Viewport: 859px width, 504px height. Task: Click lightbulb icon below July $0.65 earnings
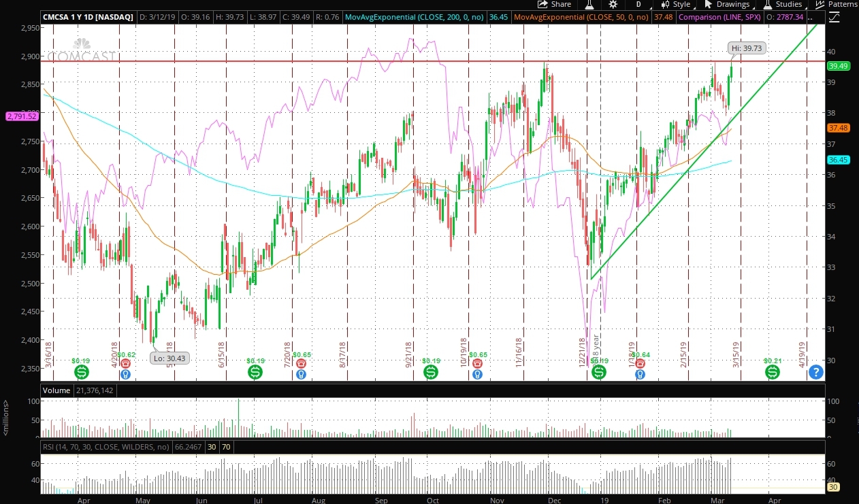(301, 374)
